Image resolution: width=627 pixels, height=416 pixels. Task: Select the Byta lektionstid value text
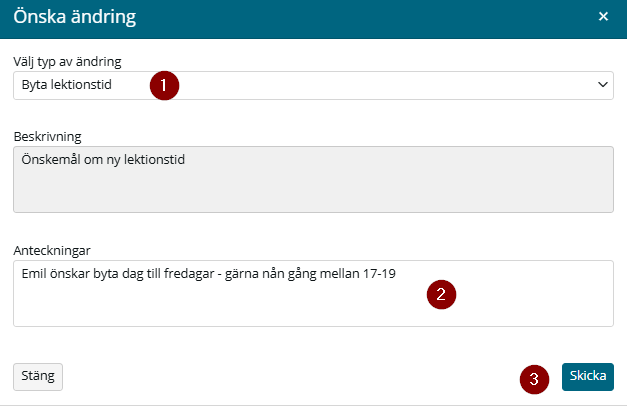click(66, 85)
